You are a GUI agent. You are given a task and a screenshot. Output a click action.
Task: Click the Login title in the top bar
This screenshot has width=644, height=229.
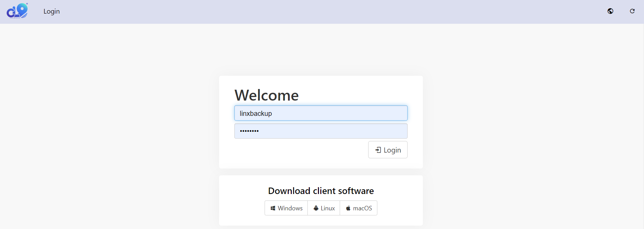(52, 11)
